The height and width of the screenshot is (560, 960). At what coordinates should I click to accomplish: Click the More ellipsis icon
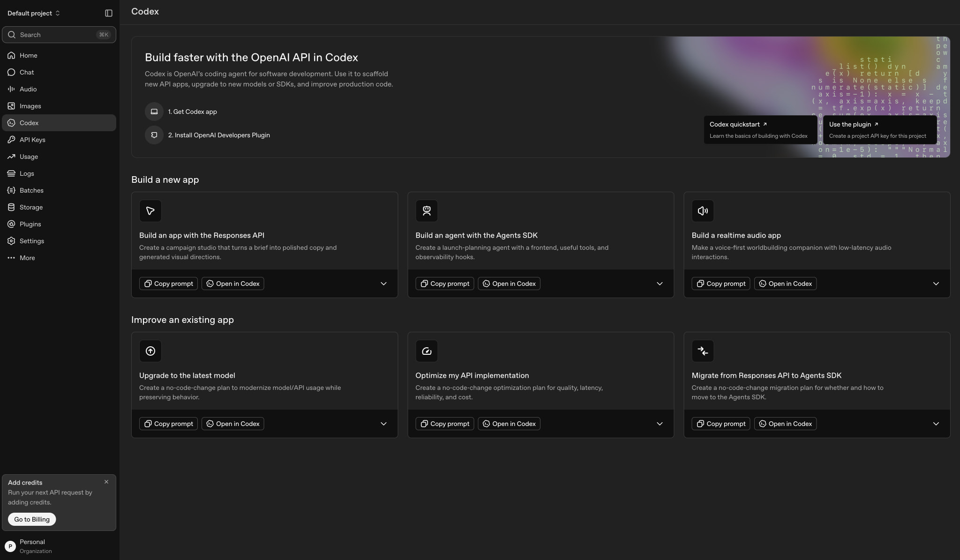pyautogui.click(x=11, y=258)
